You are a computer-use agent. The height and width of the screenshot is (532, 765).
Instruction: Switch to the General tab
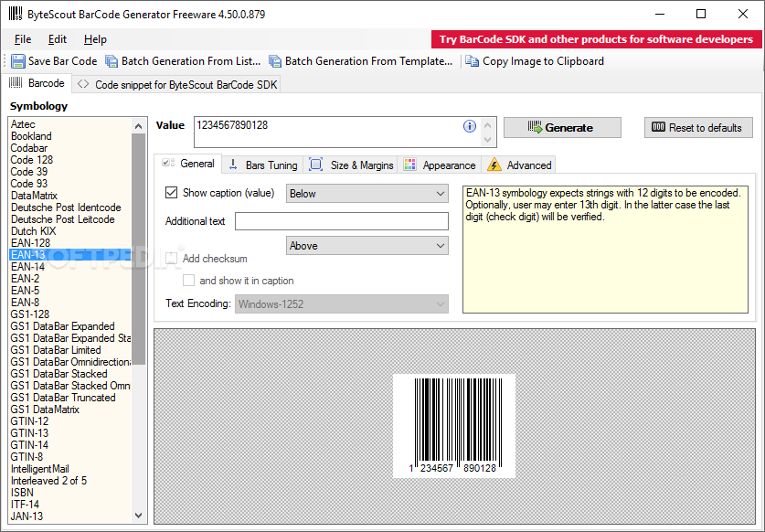click(188, 164)
